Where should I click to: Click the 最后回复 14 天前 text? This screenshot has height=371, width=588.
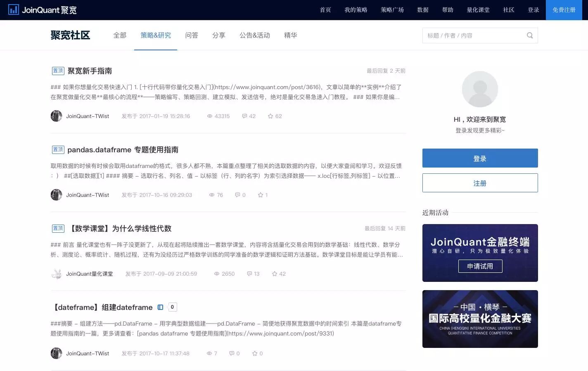(x=385, y=229)
